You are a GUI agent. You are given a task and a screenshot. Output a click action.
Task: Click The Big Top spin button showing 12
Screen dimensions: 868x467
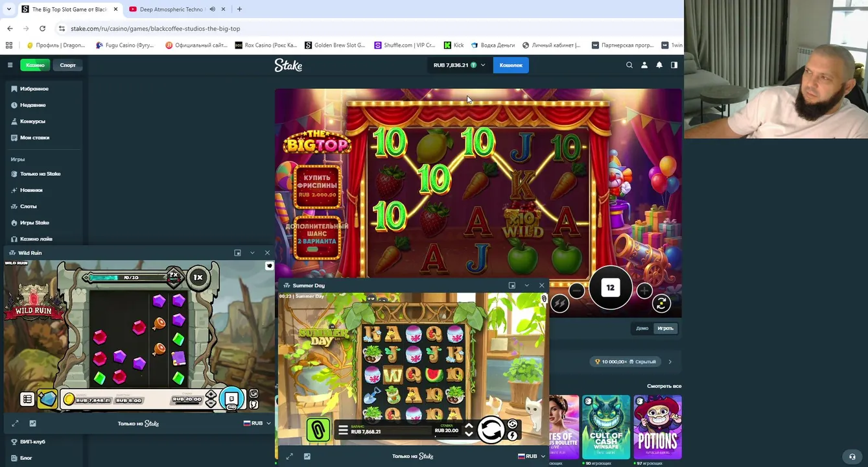coord(610,287)
